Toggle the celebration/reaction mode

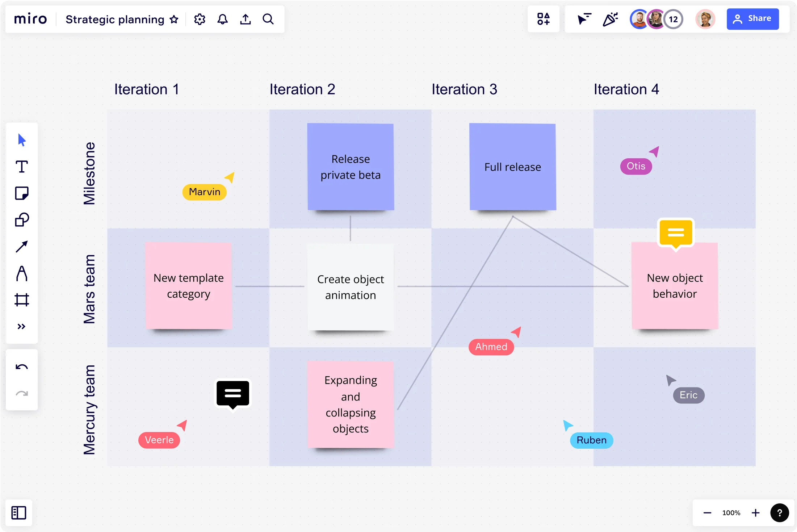click(x=610, y=19)
